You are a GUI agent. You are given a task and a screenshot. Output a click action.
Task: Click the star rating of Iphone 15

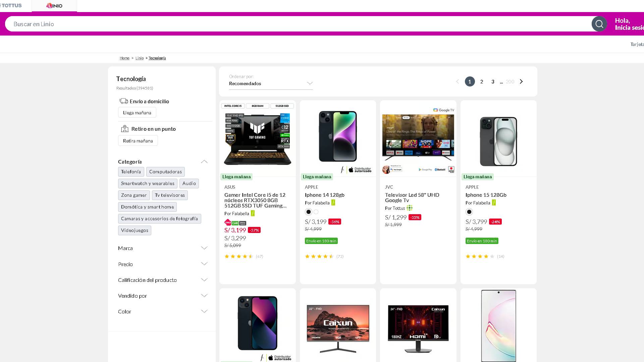point(480,256)
